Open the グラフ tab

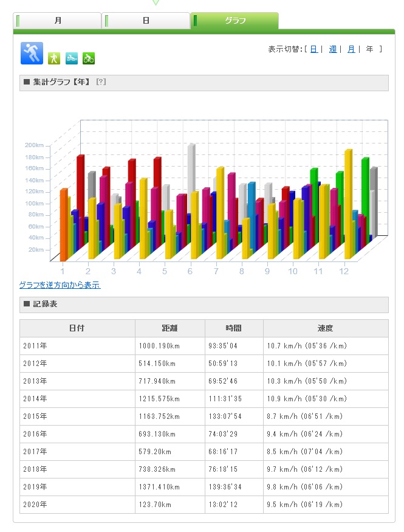click(x=235, y=21)
